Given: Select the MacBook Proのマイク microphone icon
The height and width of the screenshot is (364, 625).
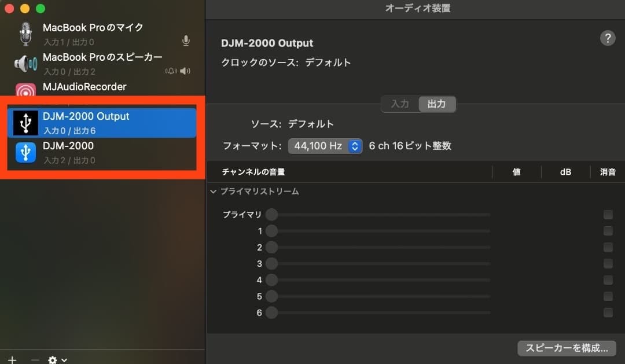Looking at the screenshot, I should click(x=25, y=33).
